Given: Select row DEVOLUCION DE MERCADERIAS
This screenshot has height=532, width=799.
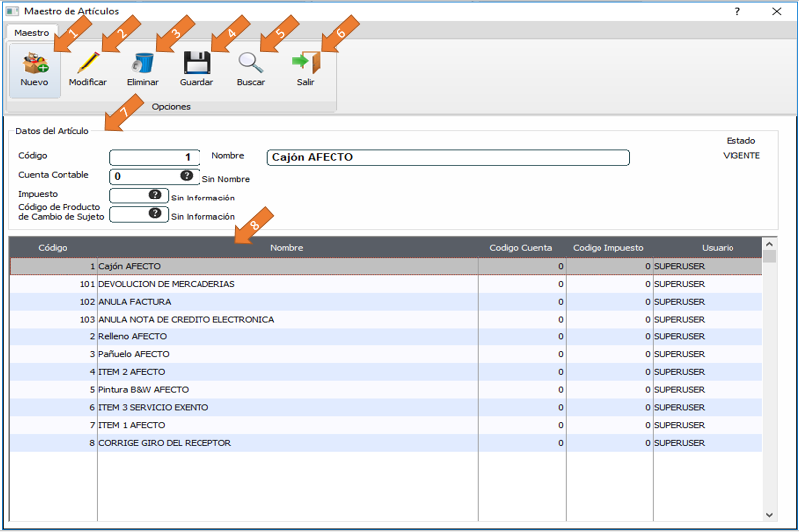Looking at the screenshot, I should point(386,284).
